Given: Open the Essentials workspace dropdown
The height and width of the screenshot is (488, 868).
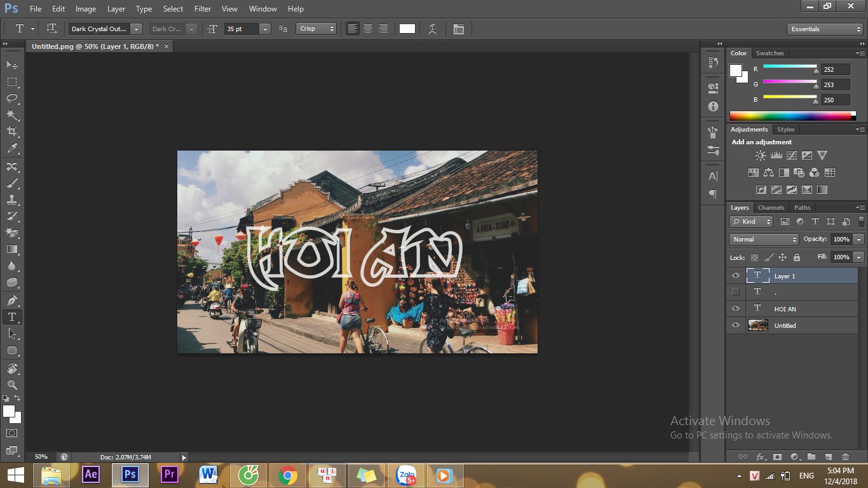Looking at the screenshot, I should click(x=825, y=29).
